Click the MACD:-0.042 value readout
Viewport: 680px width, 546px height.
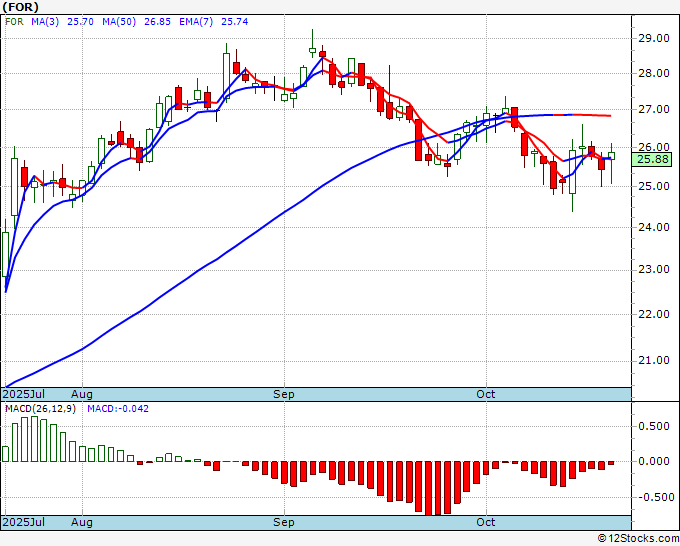(118, 409)
